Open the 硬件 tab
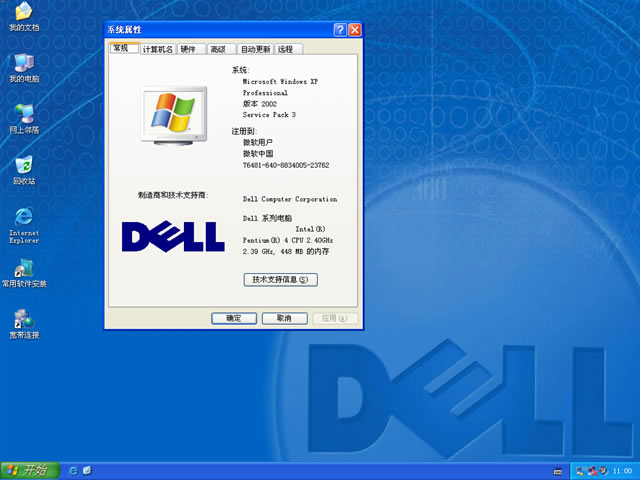This screenshot has width=640, height=480. (x=191, y=49)
